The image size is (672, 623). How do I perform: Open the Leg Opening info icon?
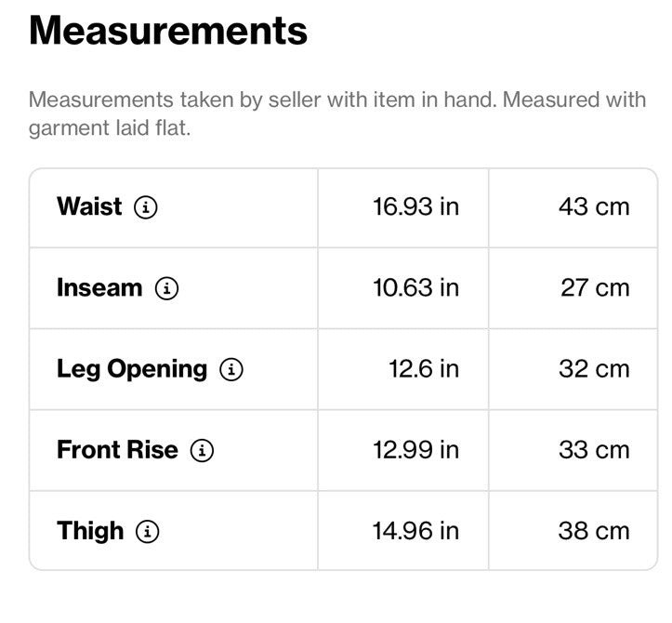(x=231, y=369)
